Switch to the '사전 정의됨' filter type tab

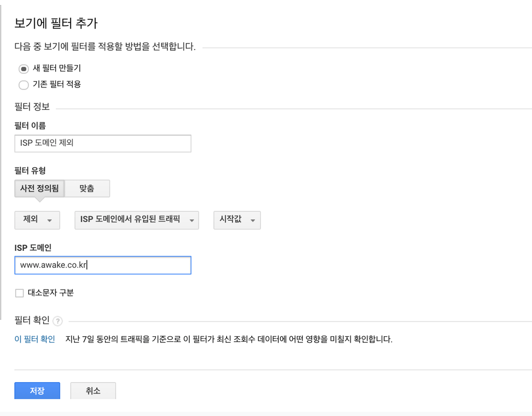(39, 188)
